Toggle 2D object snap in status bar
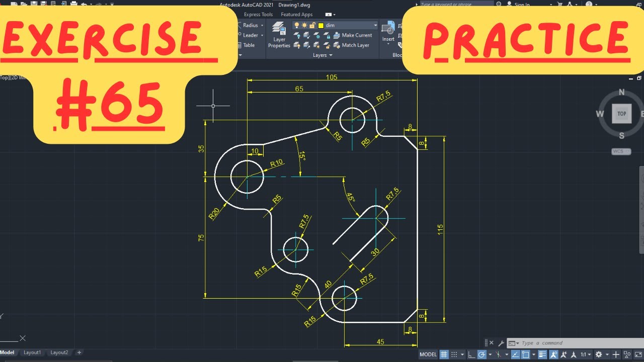This screenshot has width=644, height=362. pos(525,354)
